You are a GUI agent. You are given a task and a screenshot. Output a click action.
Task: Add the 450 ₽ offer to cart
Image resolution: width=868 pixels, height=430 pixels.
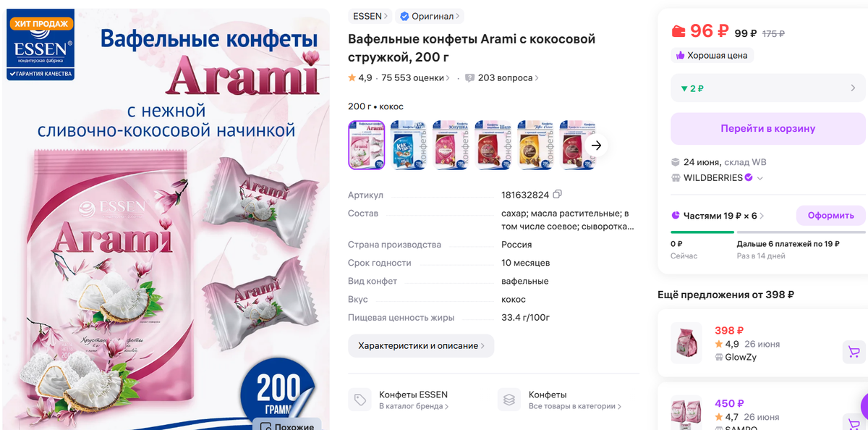(854, 423)
